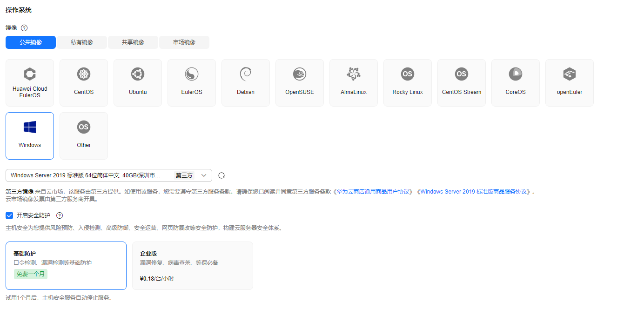Choose the Other OS image card
Screen dimensions: 644x309
coord(84,136)
